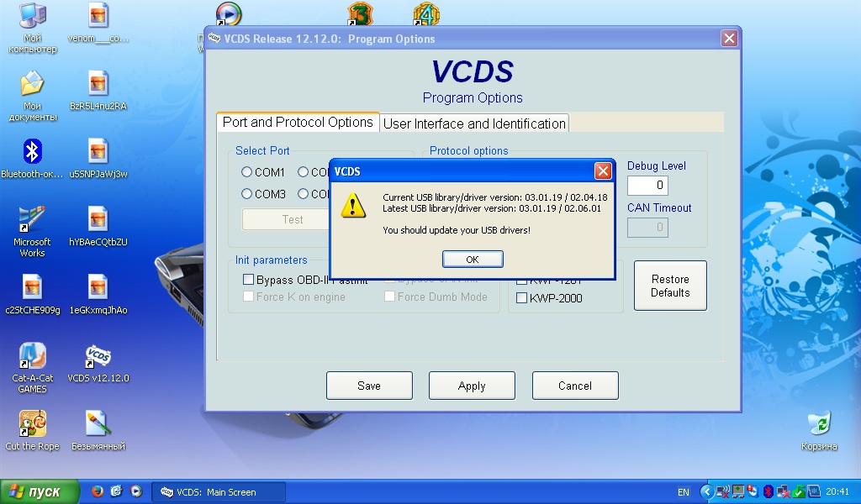Open the Cat-A-Cat GAMES shortcut
Screen dimensions: 861x504
(32, 356)
